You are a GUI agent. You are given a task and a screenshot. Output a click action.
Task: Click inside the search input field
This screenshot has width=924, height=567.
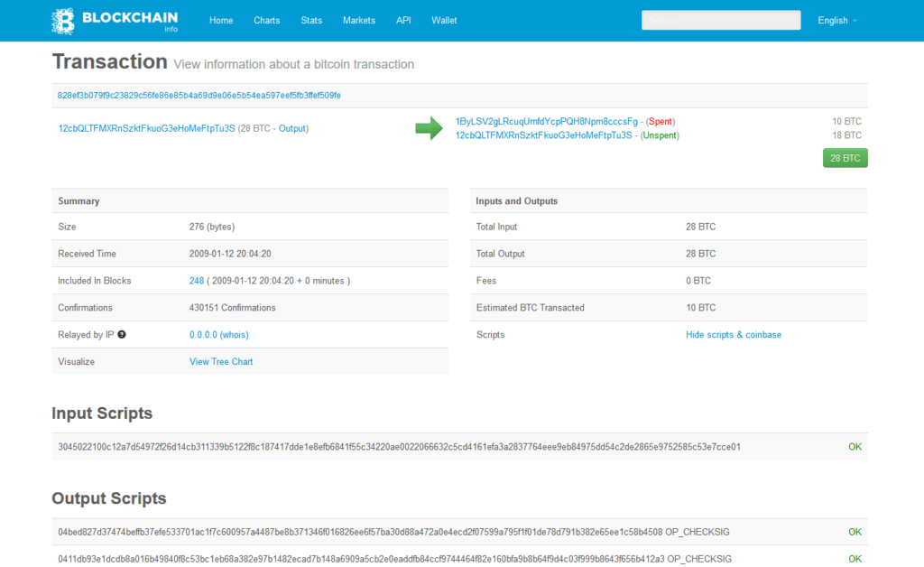point(720,20)
